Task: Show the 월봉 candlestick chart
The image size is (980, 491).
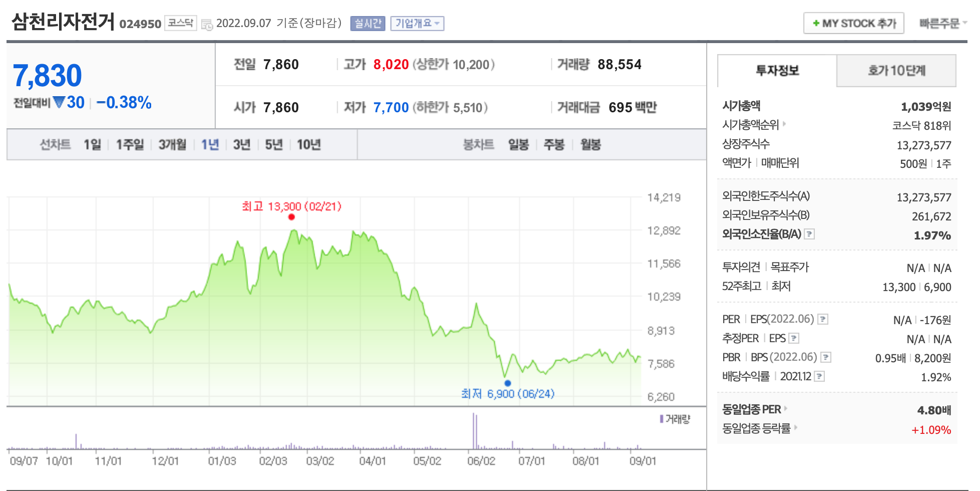Action: point(591,145)
